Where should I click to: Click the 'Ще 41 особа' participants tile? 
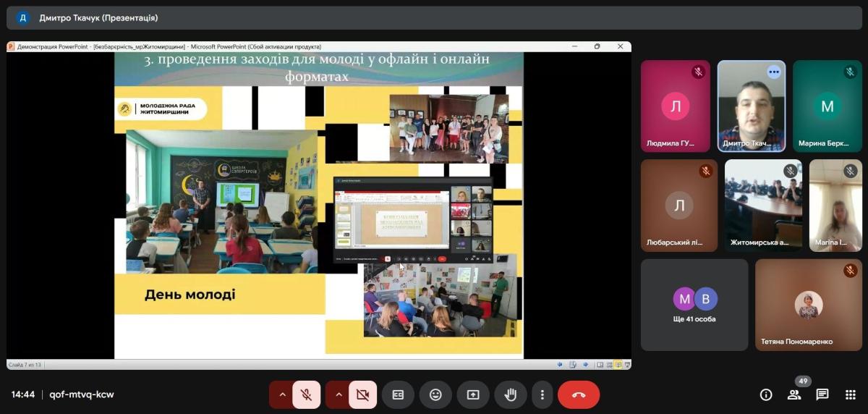click(694, 305)
